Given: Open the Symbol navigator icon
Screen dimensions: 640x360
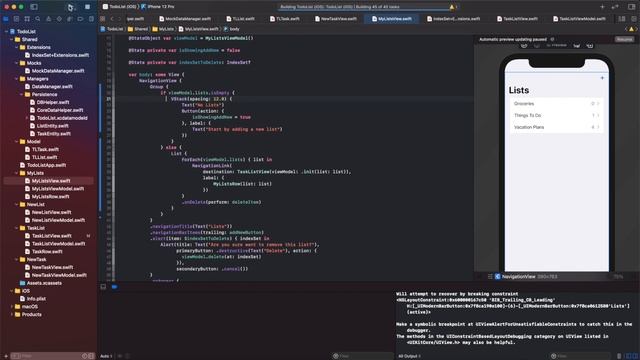Looking at the screenshot, I should 27,19.
